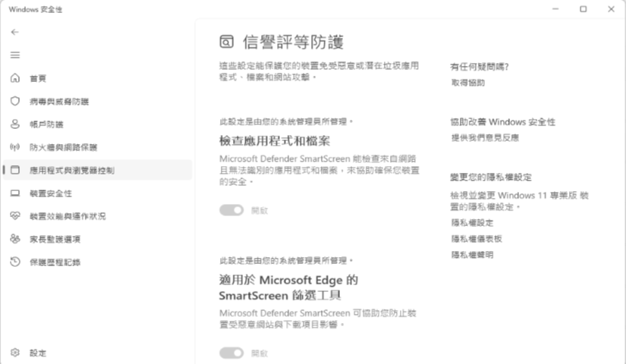
Task: Click the person icon for 帳戶防護
Action: click(14, 124)
